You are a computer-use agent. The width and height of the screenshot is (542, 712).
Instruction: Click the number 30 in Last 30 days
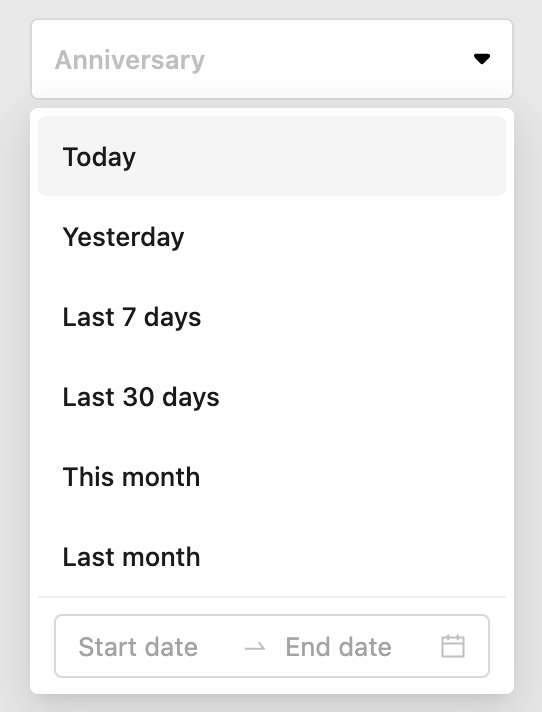point(138,396)
